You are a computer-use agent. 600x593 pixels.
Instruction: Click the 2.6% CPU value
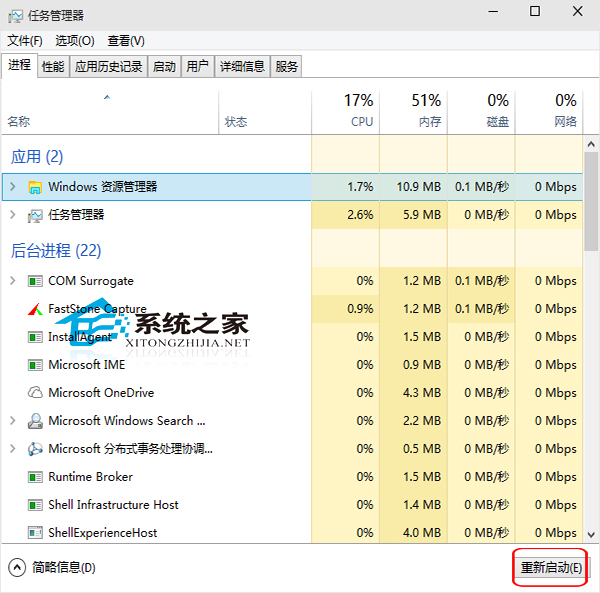360,215
